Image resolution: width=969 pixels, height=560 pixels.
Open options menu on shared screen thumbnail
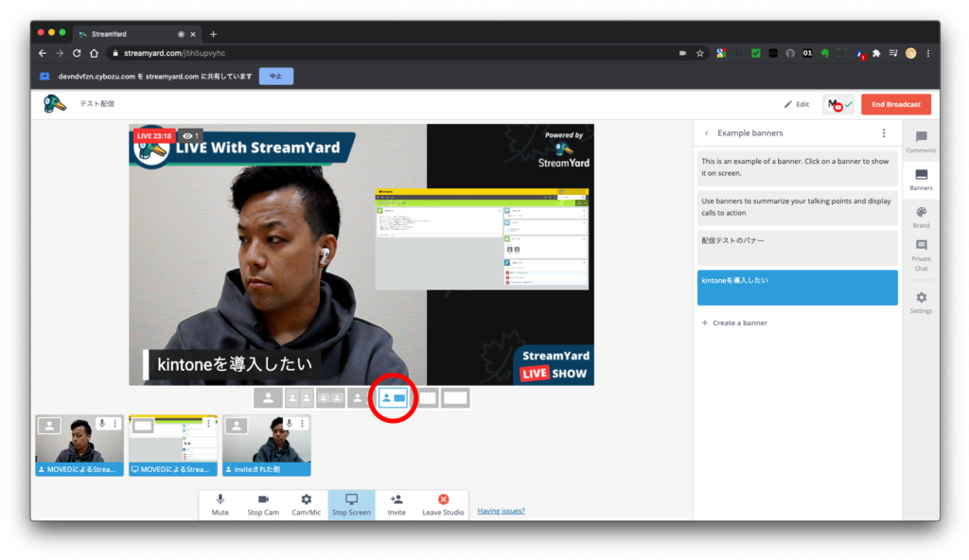(209, 424)
